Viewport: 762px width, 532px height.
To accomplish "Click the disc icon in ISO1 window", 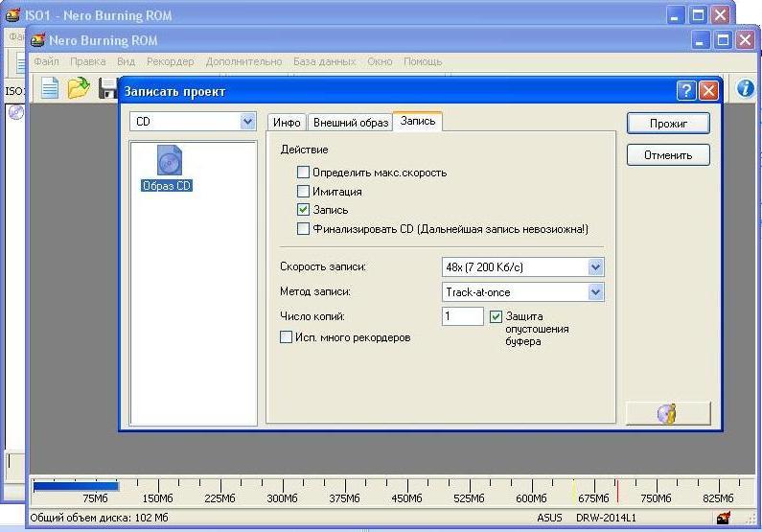I will [15, 113].
